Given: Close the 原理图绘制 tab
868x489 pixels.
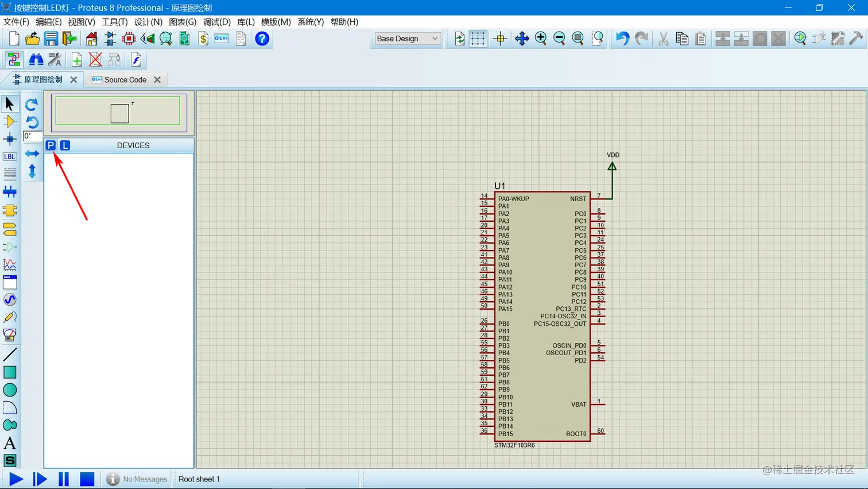Looking at the screenshot, I should pos(73,80).
